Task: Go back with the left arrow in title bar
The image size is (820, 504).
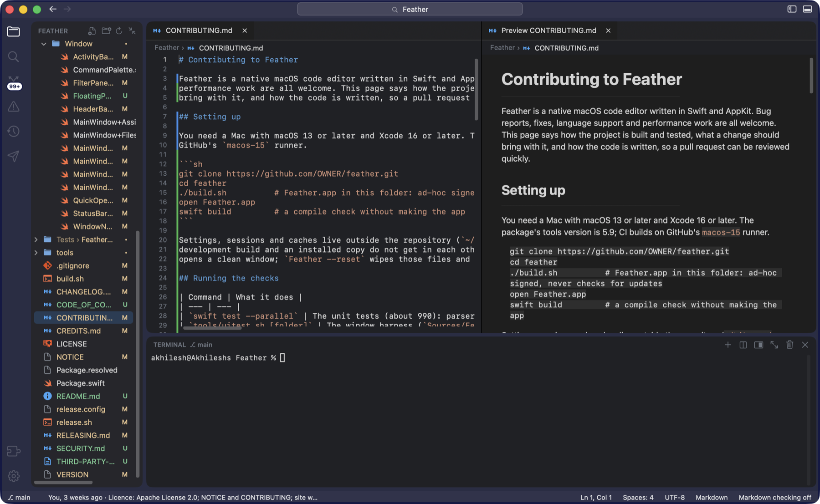Action: (53, 9)
